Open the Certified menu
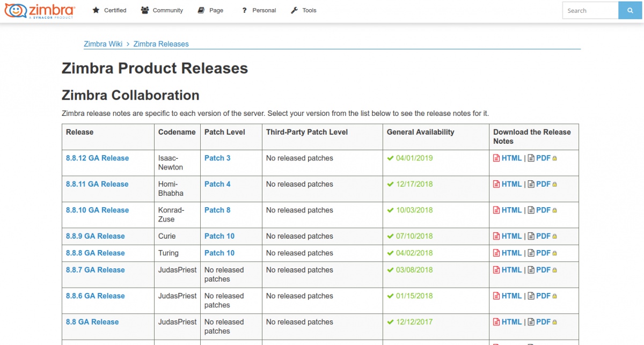644x345 pixels. point(109,10)
